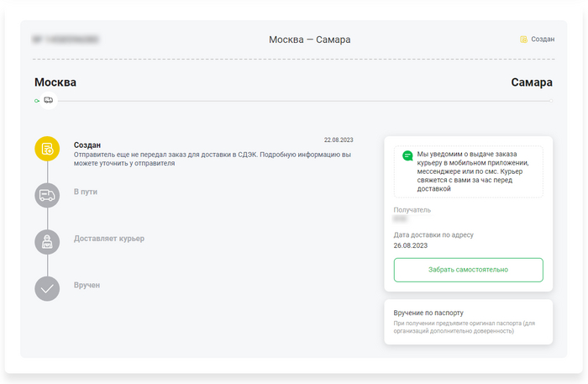This screenshot has height=384, width=588.
Task: Click the Вручен step label
Action: point(87,285)
